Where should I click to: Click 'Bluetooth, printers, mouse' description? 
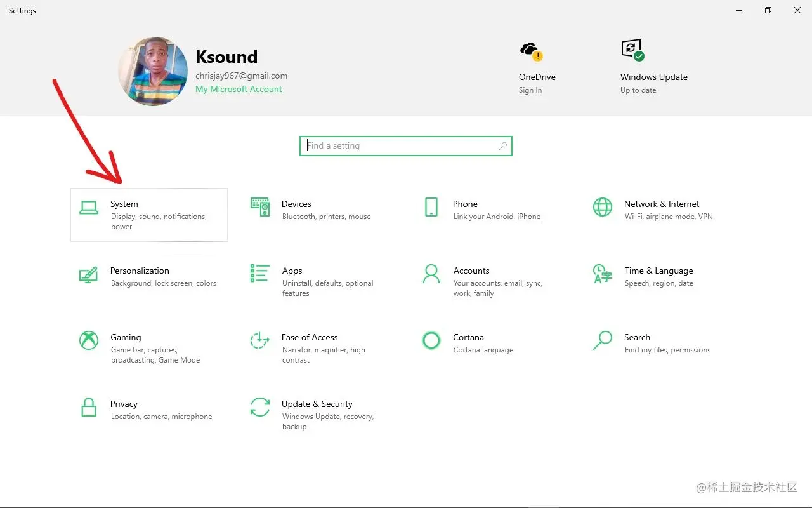pos(326,217)
